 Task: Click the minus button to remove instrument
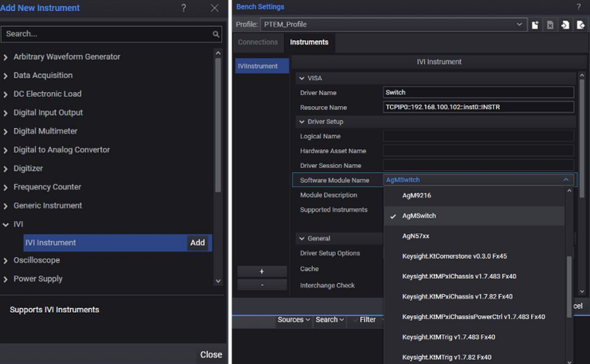[x=262, y=285]
